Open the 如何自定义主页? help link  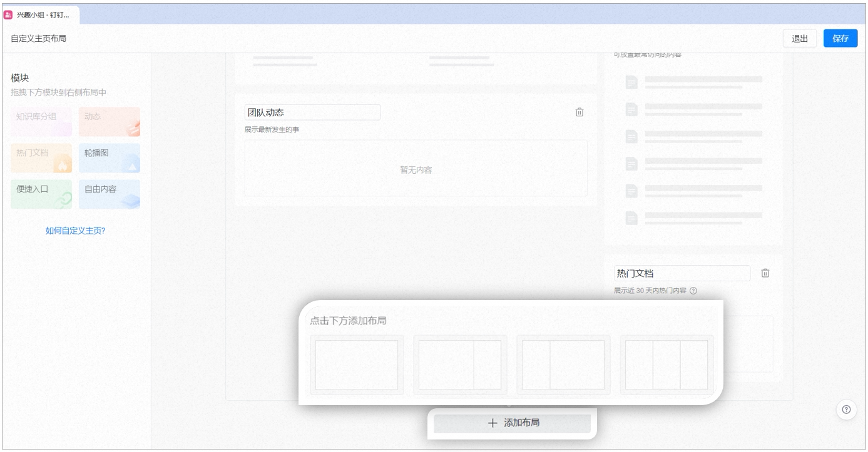76,231
